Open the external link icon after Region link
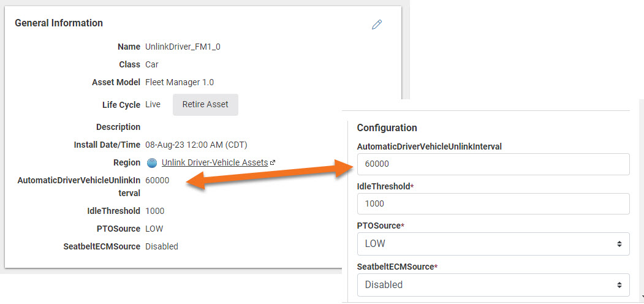 272,162
